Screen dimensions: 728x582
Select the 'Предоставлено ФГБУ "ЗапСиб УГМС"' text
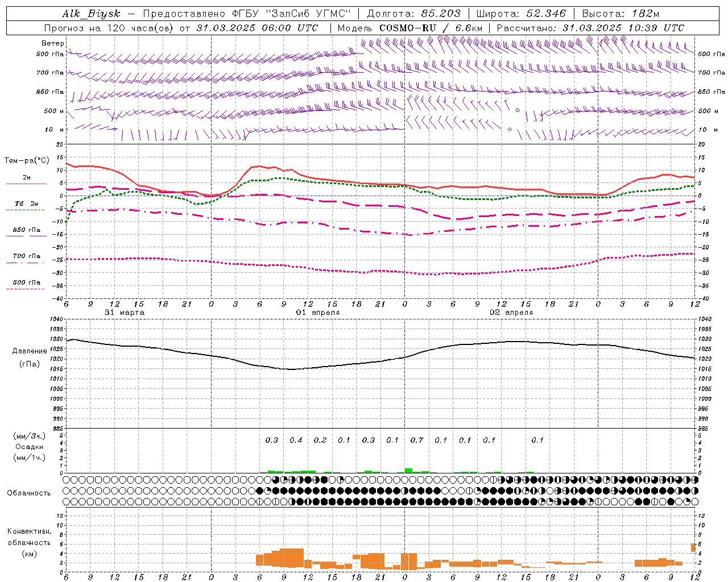point(247,14)
